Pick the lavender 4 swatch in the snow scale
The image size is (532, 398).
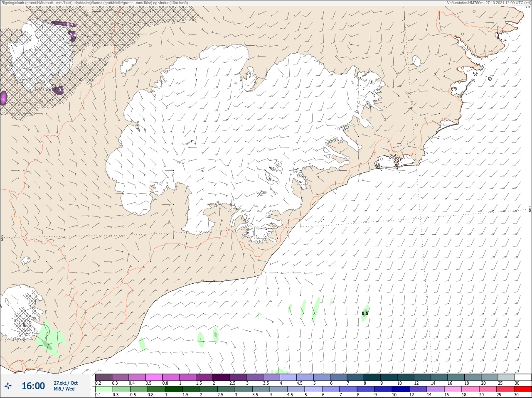[x=288, y=377]
